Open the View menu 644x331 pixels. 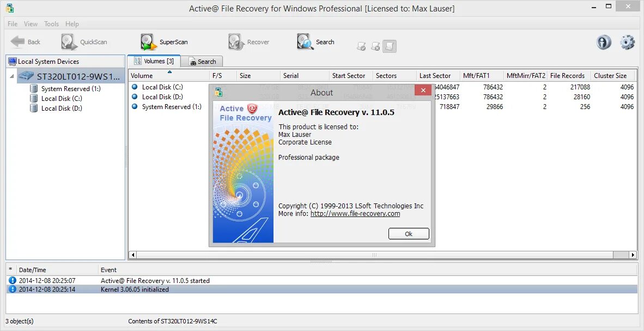tap(31, 24)
